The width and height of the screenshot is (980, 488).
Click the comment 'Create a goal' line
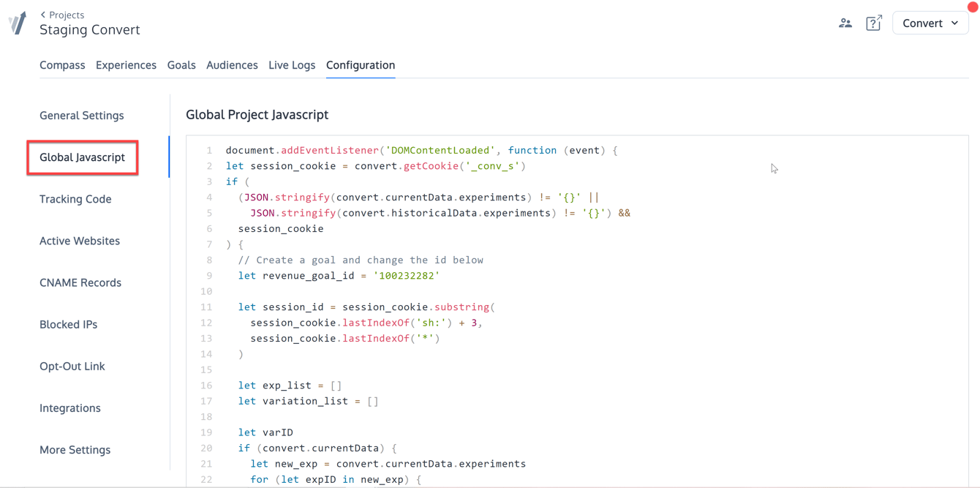tap(361, 260)
